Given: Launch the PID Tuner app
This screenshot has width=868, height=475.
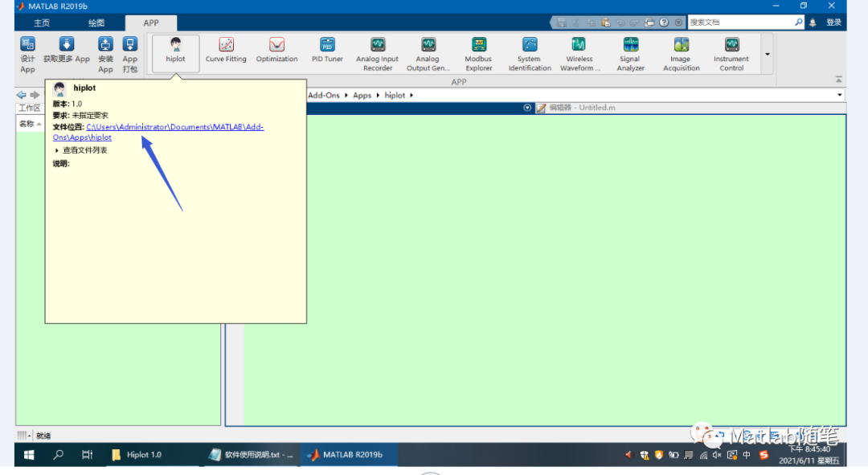Looking at the screenshot, I should click(327, 51).
